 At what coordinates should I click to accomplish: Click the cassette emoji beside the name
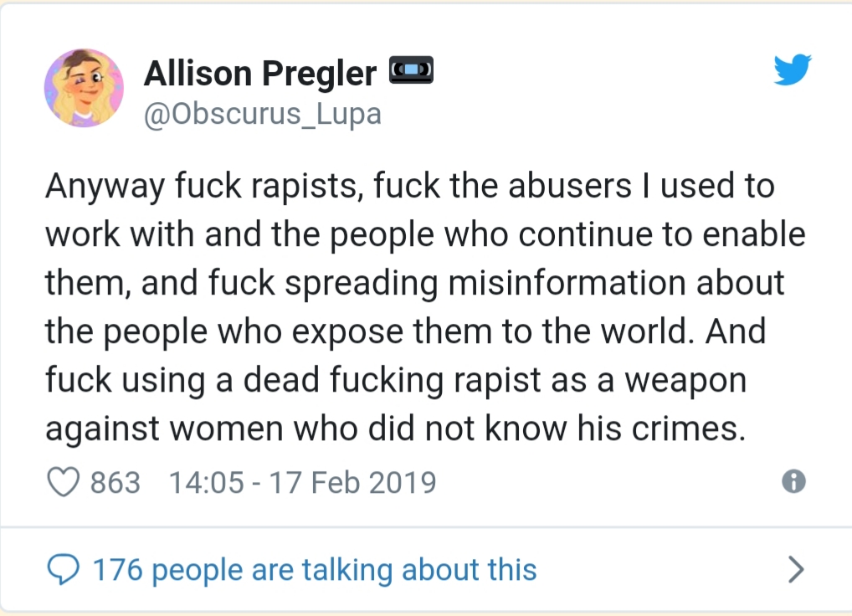click(411, 70)
